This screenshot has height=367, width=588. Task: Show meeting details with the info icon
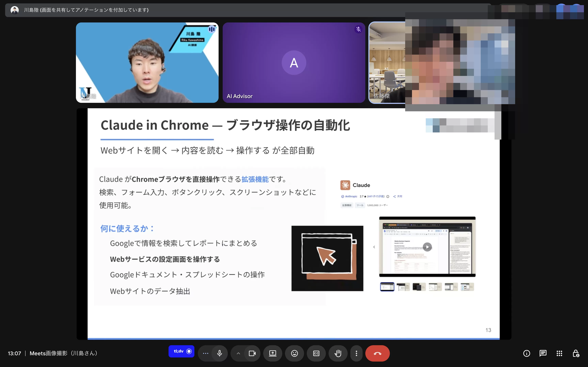(x=527, y=353)
